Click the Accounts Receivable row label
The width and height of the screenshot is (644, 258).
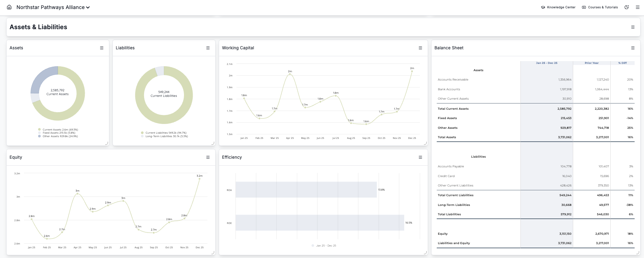pyautogui.click(x=453, y=80)
